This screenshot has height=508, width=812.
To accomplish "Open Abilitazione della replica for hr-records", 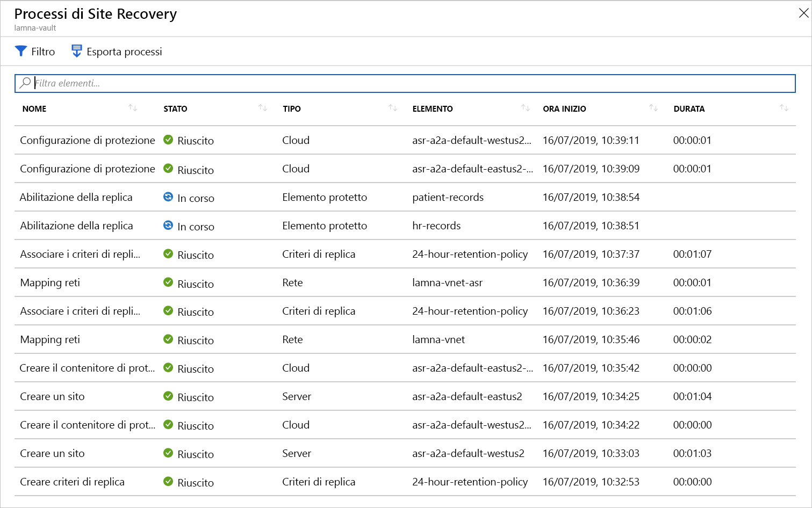I will pos(76,226).
